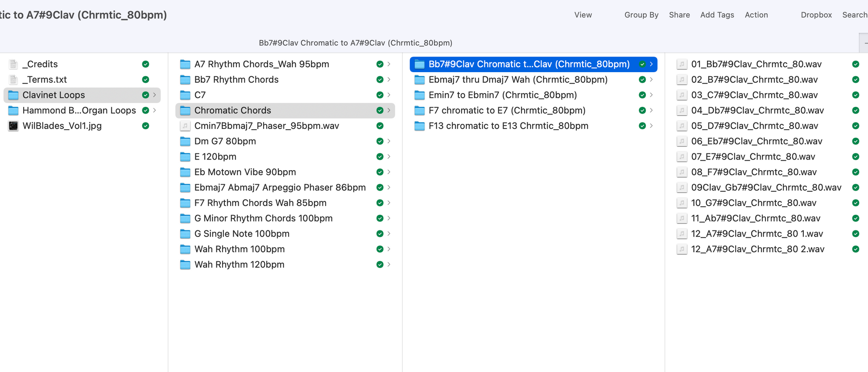
Task: Click the _Credits document icon
Action: tap(13, 64)
